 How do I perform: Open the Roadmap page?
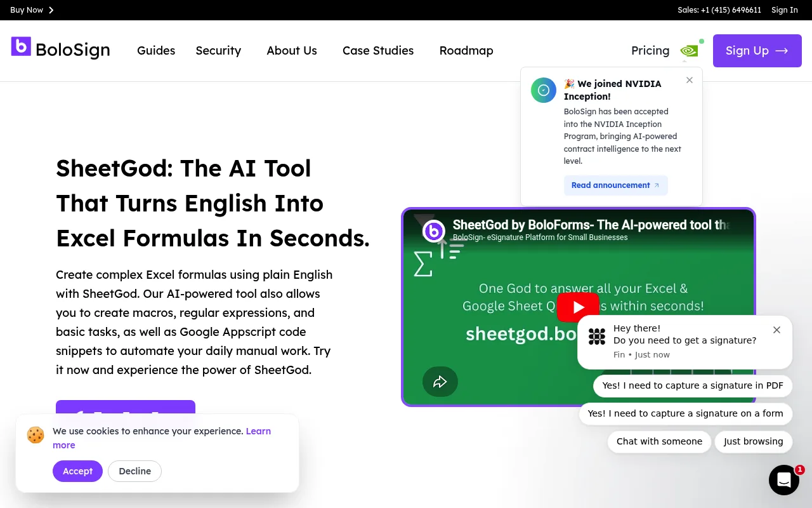tap(466, 51)
